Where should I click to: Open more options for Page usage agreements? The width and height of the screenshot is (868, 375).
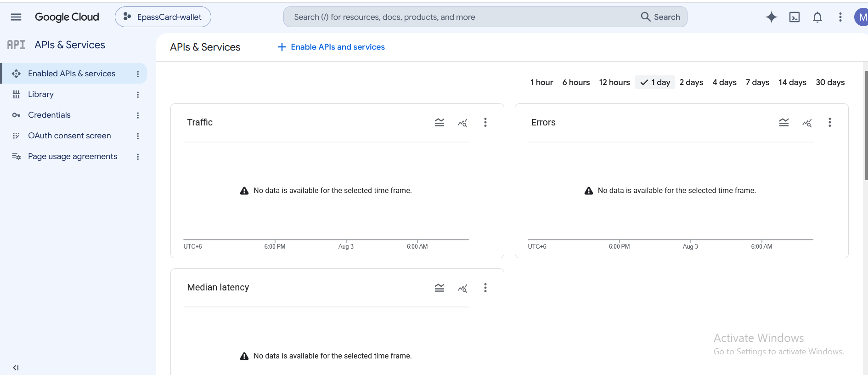138,157
